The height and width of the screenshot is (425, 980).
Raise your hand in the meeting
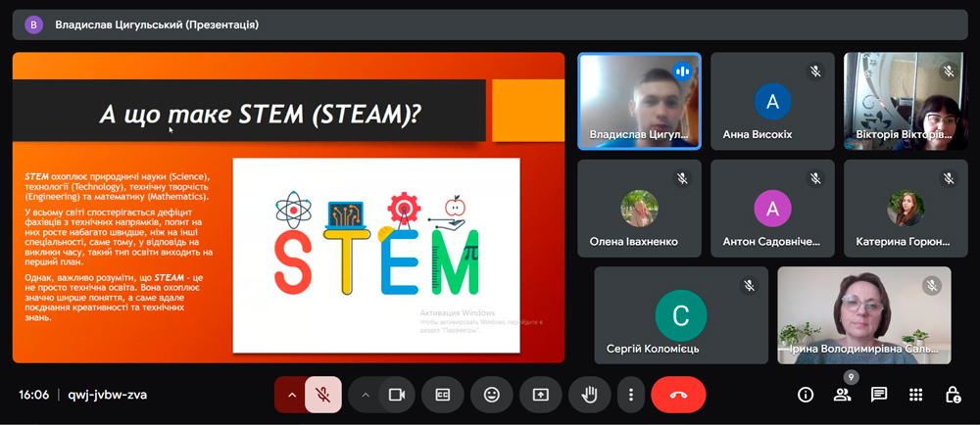(x=590, y=395)
